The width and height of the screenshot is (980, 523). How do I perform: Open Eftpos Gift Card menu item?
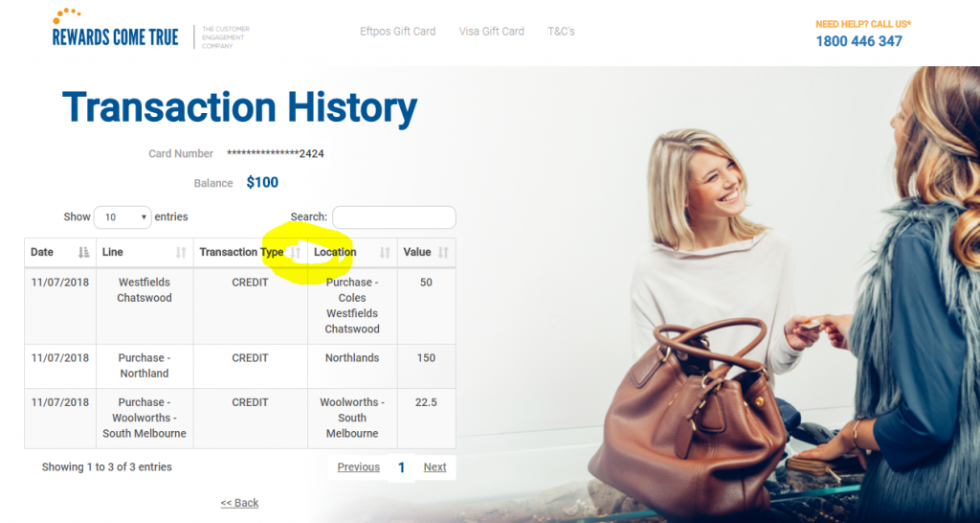(397, 32)
